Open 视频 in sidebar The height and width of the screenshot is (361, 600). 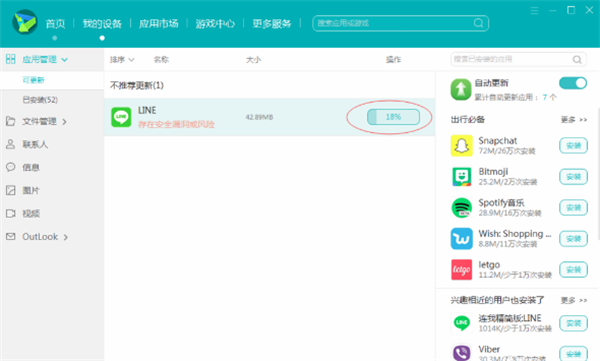pyautogui.click(x=31, y=213)
